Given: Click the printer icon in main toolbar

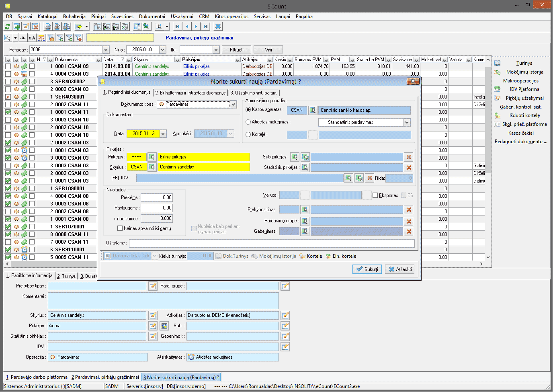Looking at the screenshot, I should pyautogui.click(x=48, y=27).
